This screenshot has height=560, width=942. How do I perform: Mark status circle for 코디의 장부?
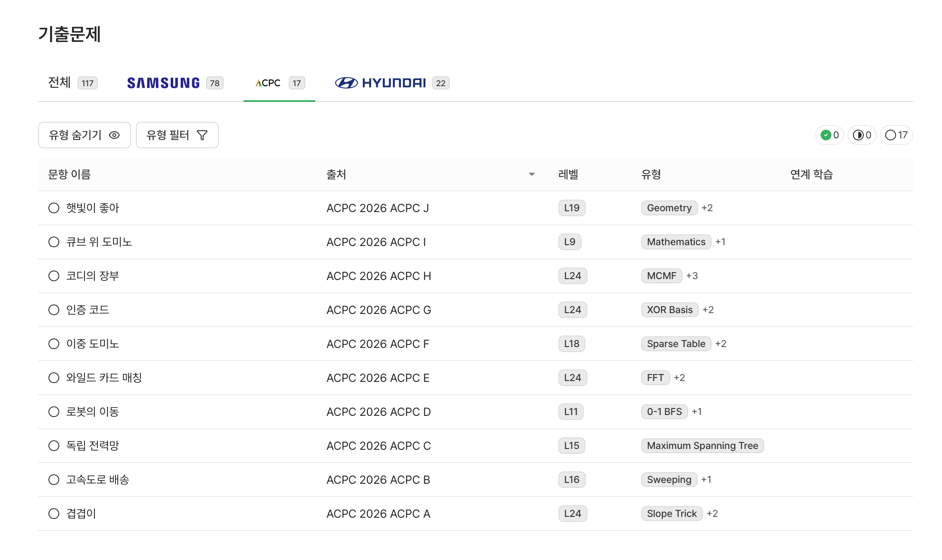click(x=54, y=276)
